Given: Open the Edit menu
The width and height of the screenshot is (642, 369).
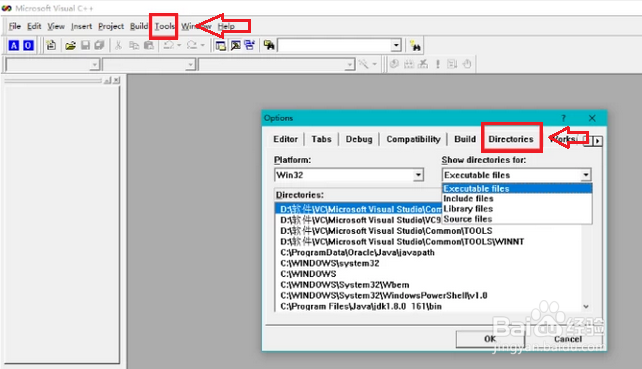Looking at the screenshot, I should tap(34, 26).
